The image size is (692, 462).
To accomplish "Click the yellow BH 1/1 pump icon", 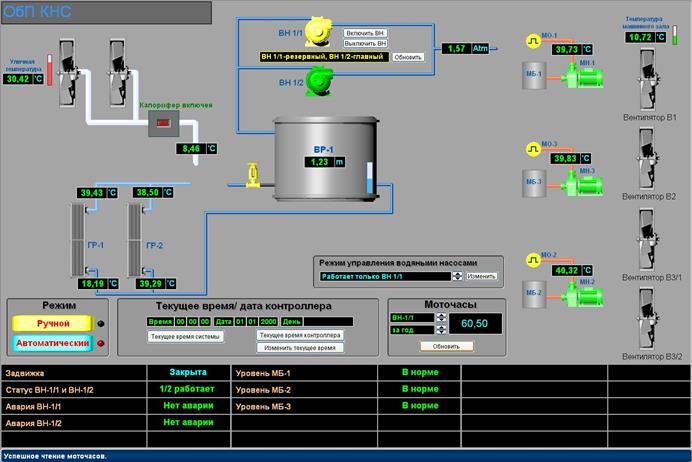I will pos(320,33).
